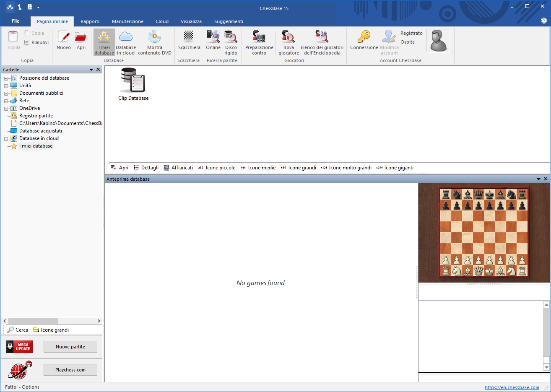Viewport: 551px width, 392px height.
Task: Expand the OneDrive tree node
Action: click(x=6, y=109)
